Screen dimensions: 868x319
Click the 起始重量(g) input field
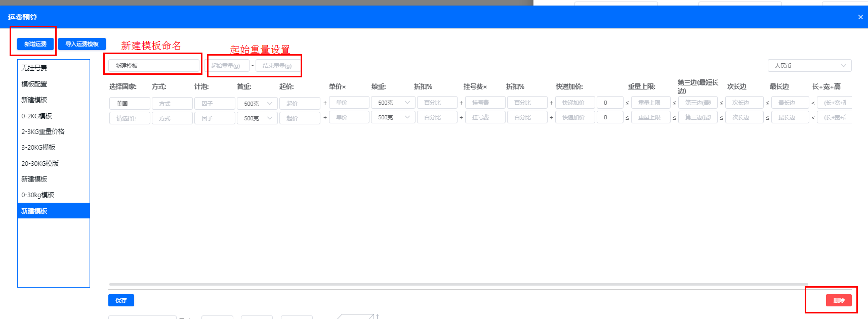click(229, 66)
